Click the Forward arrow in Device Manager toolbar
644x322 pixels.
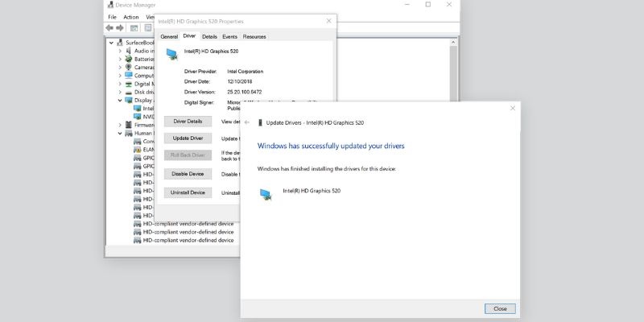(119, 28)
